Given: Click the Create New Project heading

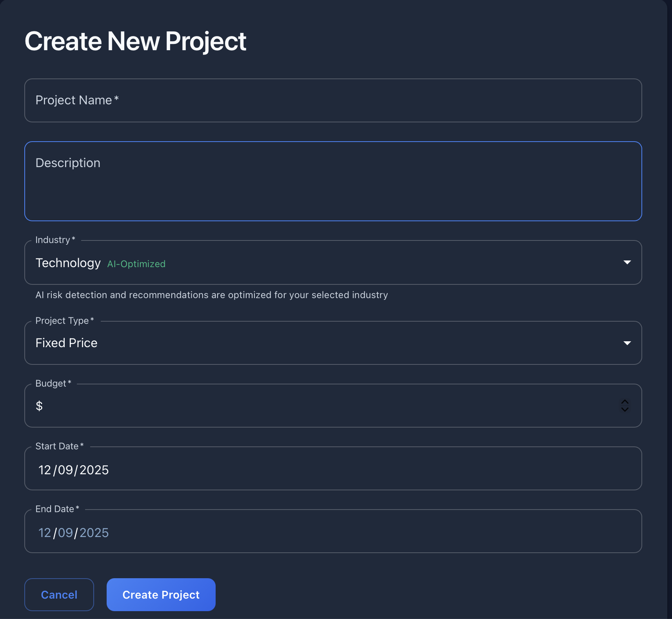Looking at the screenshot, I should pyautogui.click(x=135, y=40).
